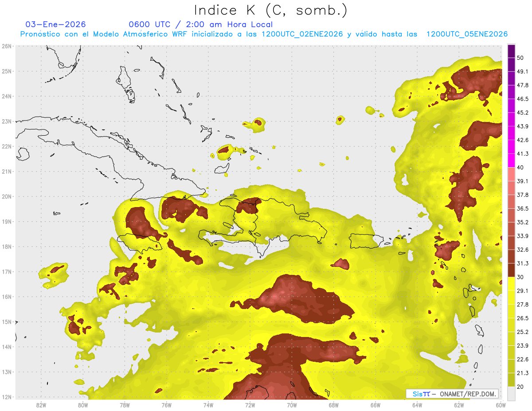Click the colorbar value 35.2
The image size is (532, 411).
522,222
